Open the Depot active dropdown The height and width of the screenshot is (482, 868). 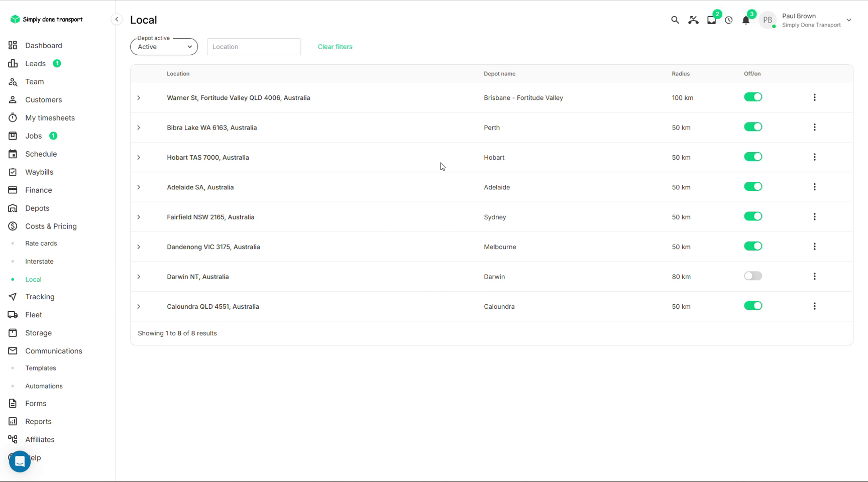(164, 47)
